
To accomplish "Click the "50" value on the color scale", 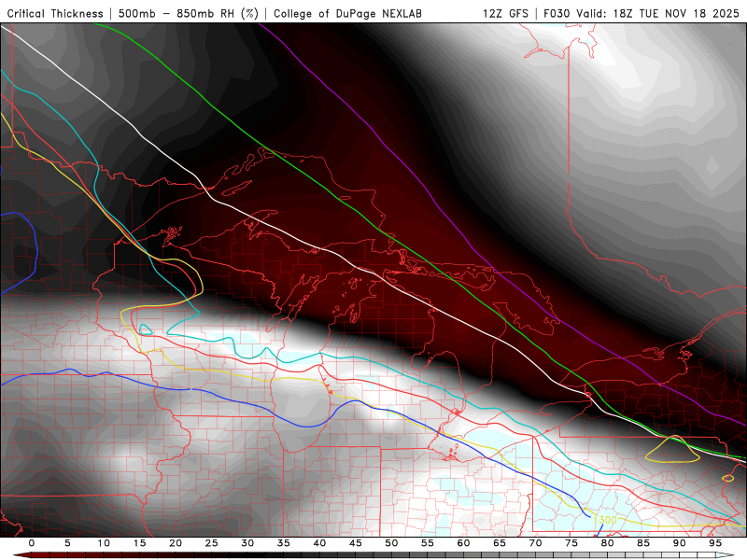I will coord(391,543).
